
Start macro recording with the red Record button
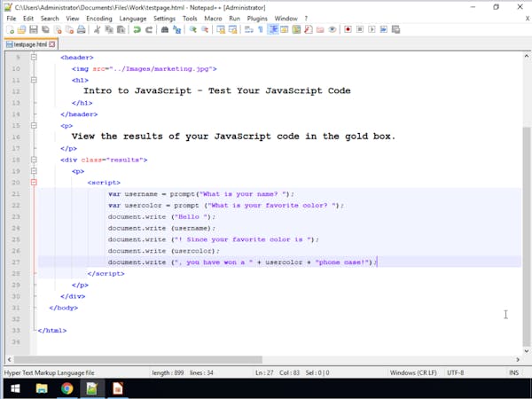348,30
